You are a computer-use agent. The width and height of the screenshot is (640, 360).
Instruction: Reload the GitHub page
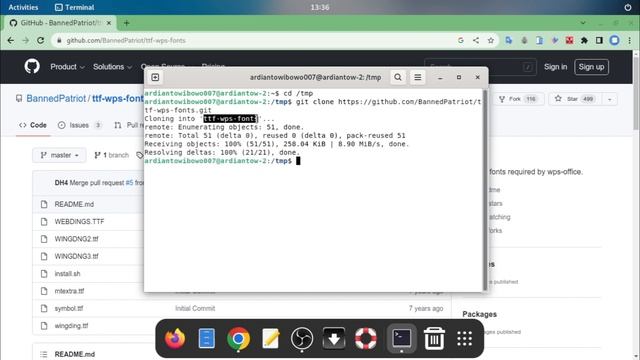coord(40,40)
